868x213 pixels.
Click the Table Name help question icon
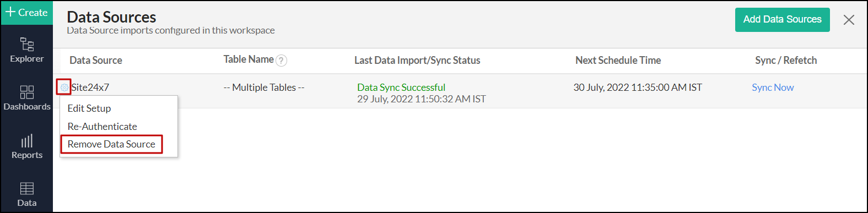[281, 61]
